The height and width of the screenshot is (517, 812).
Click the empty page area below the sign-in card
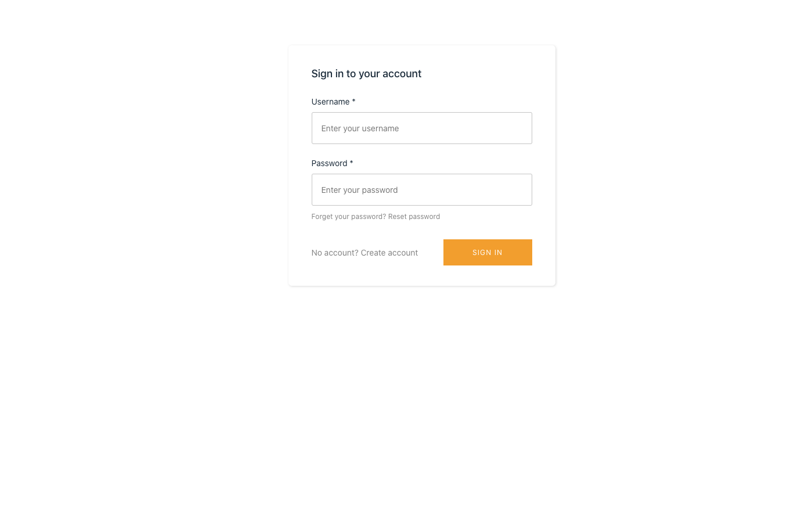(x=421, y=395)
